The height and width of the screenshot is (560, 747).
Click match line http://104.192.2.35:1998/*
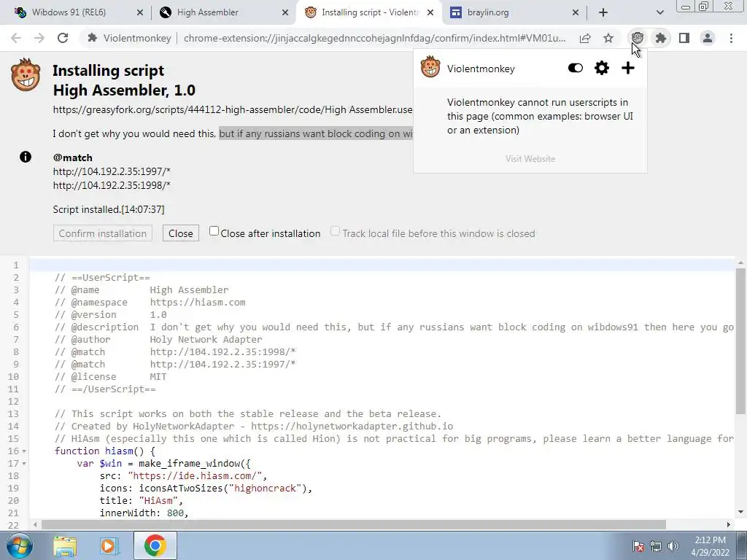(112, 185)
